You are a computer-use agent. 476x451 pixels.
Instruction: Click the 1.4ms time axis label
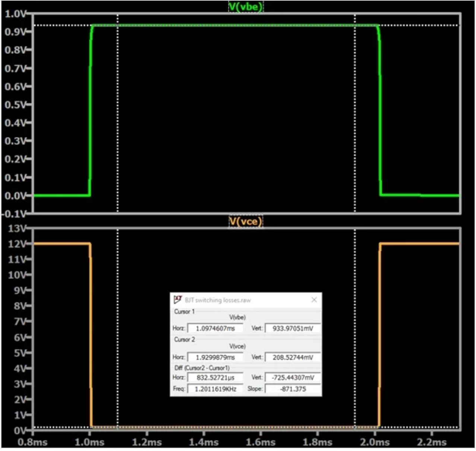(x=204, y=442)
